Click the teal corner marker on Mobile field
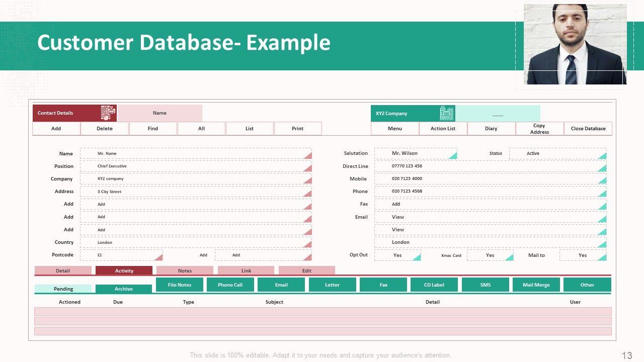 pos(602,181)
